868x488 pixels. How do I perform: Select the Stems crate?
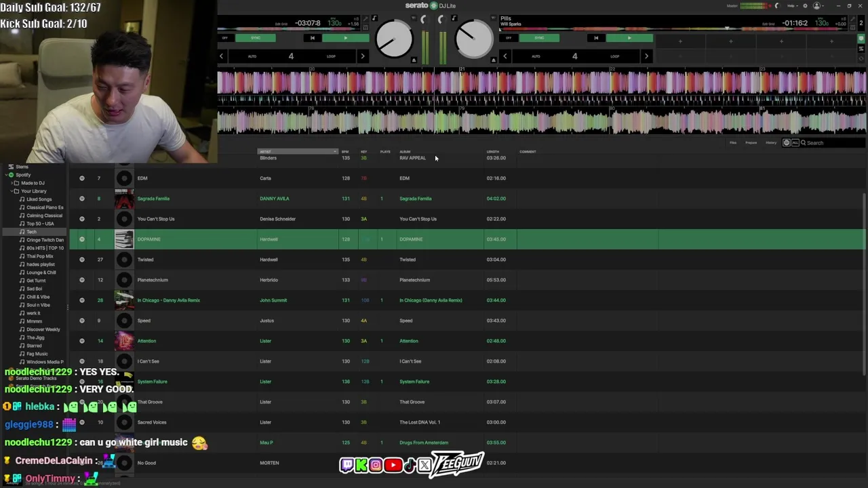point(22,167)
